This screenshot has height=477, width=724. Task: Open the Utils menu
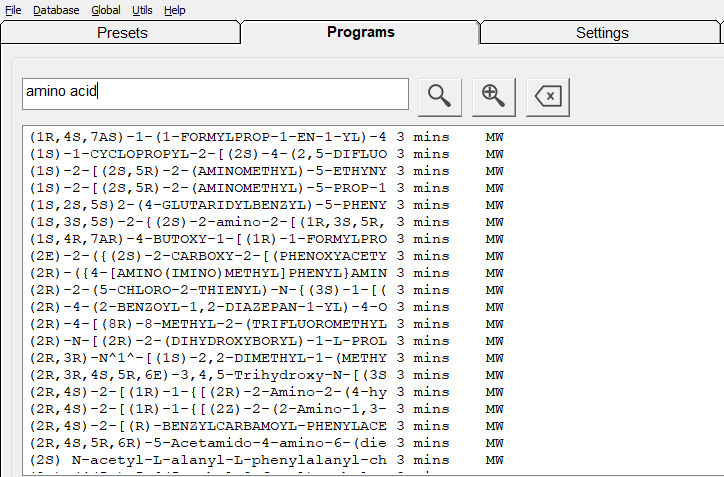tap(142, 10)
